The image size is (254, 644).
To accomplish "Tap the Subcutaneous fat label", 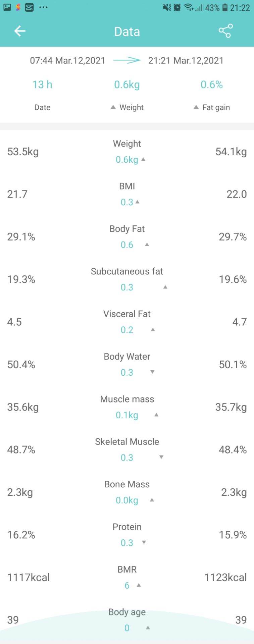I will 127,271.
